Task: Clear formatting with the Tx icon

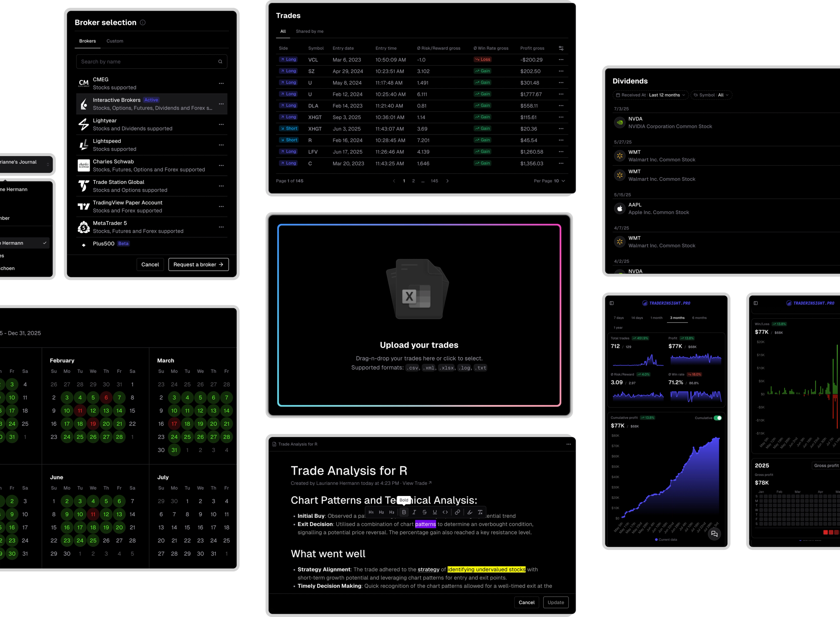Action: click(480, 512)
